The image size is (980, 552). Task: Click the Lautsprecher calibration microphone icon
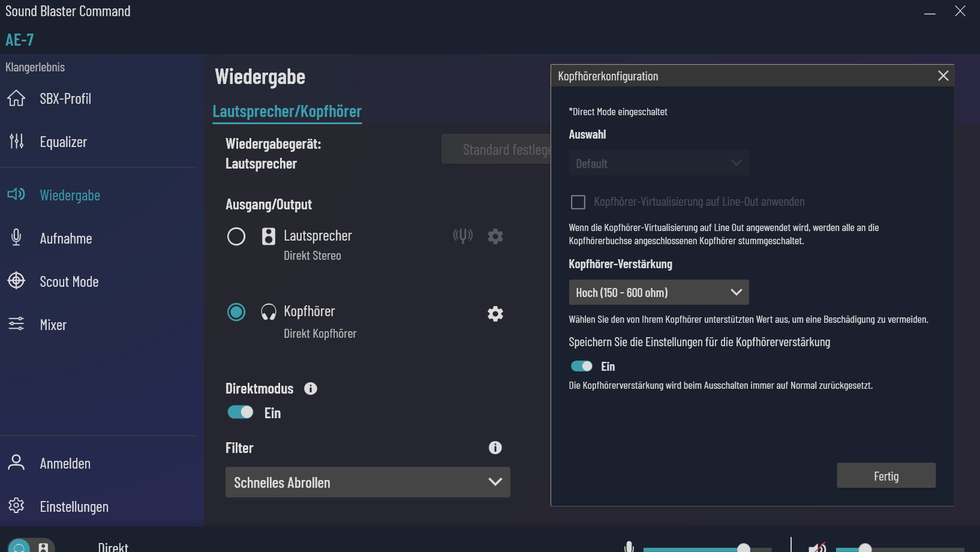point(463,236)
